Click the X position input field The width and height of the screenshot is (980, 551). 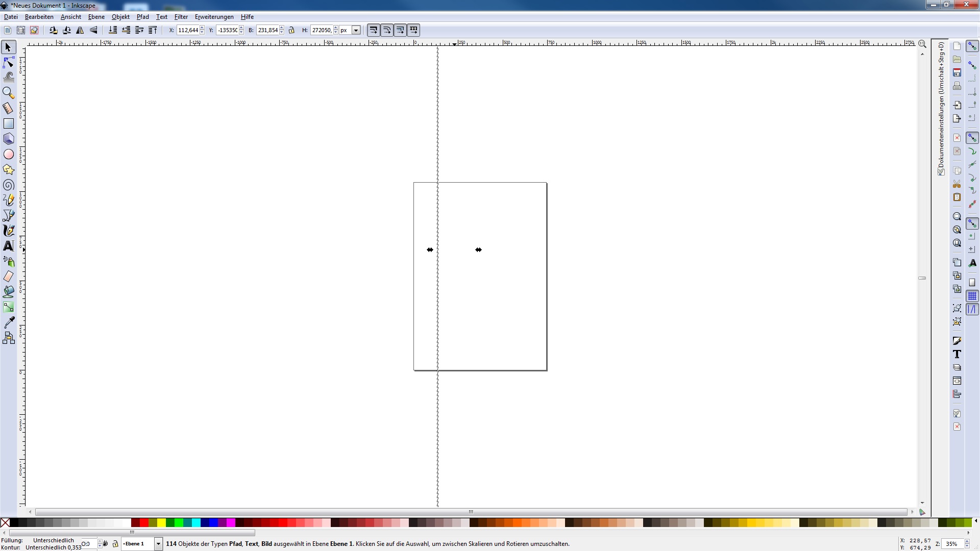(x=188, y=31)
